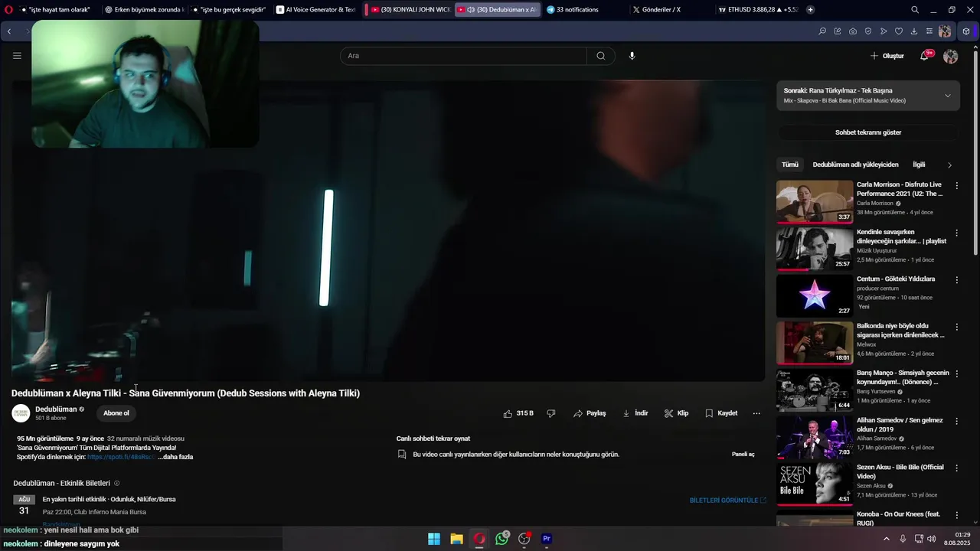
Task: Open Barış Manço Dönence video thumbnail
Action: (x=815, y=390)
